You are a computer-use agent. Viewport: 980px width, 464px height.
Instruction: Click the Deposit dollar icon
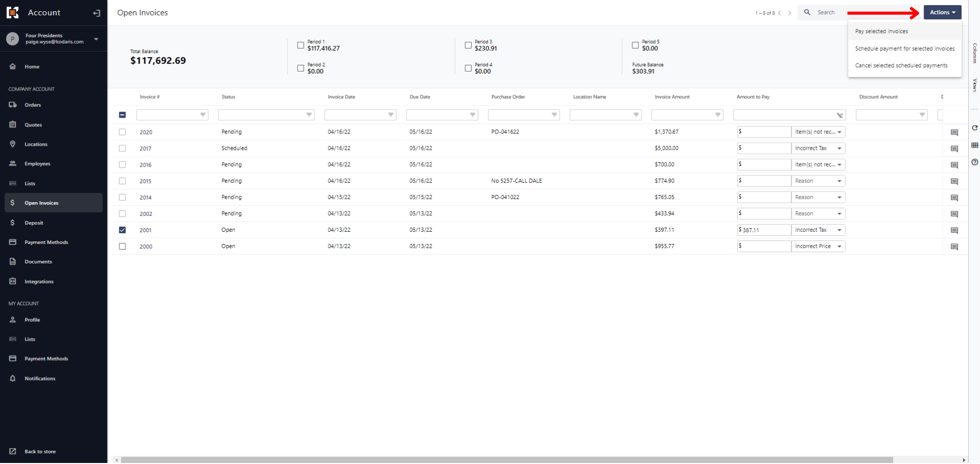[x=12, y=223]
